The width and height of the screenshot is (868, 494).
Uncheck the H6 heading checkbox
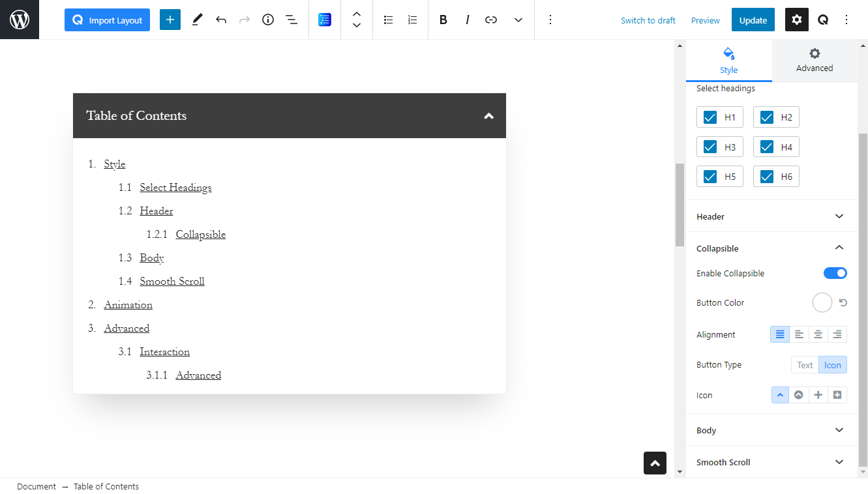click(767, 177)
